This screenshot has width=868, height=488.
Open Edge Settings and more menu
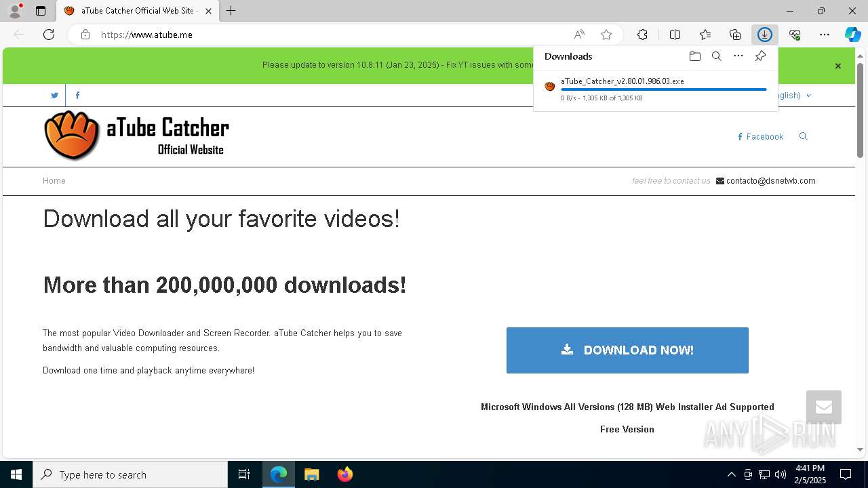pos(825,35)
